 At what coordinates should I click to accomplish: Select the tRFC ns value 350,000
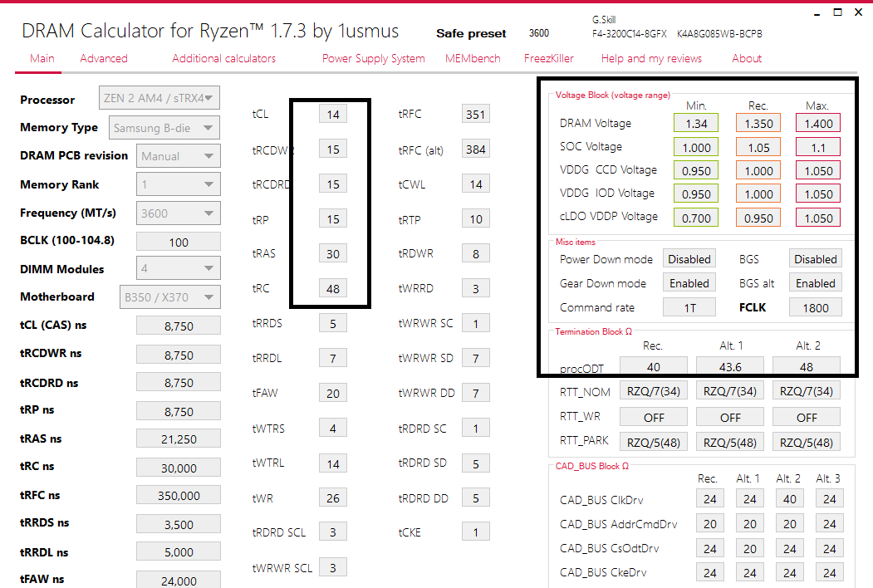click(178, 495)
